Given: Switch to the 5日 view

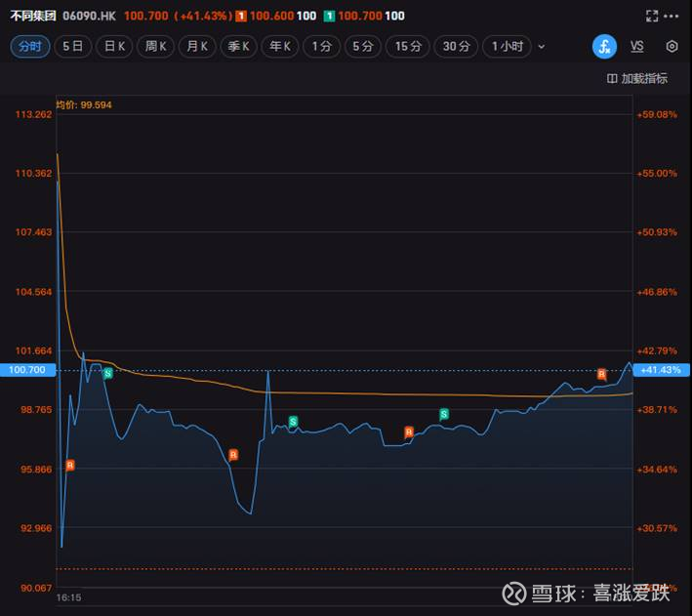Looking at the screenshot, I should (x=72, y=46).
